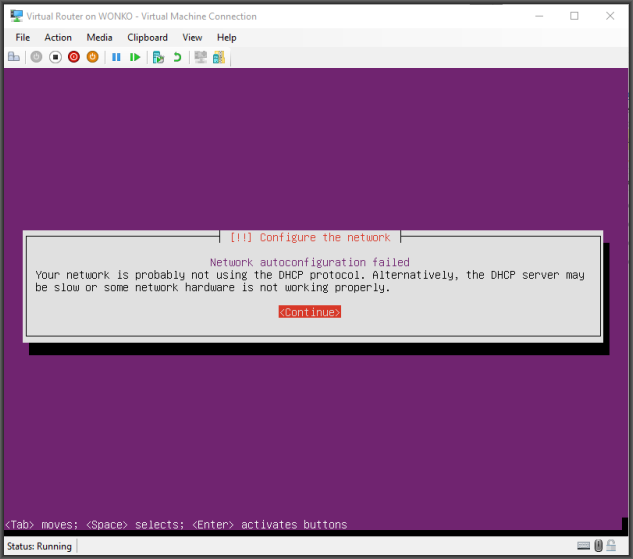Screen dimensions: 633x559
Task: Pause the virtual machine
Action: click(x=116, y=57)
